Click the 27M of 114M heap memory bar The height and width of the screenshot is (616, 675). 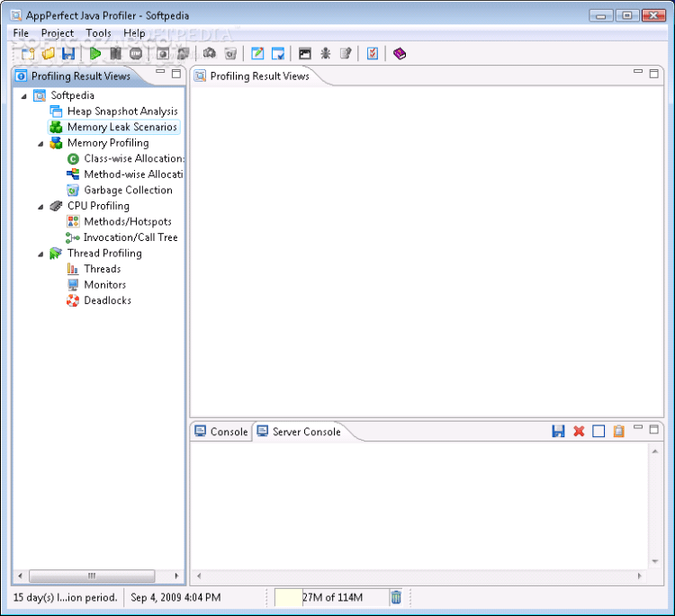332,597
